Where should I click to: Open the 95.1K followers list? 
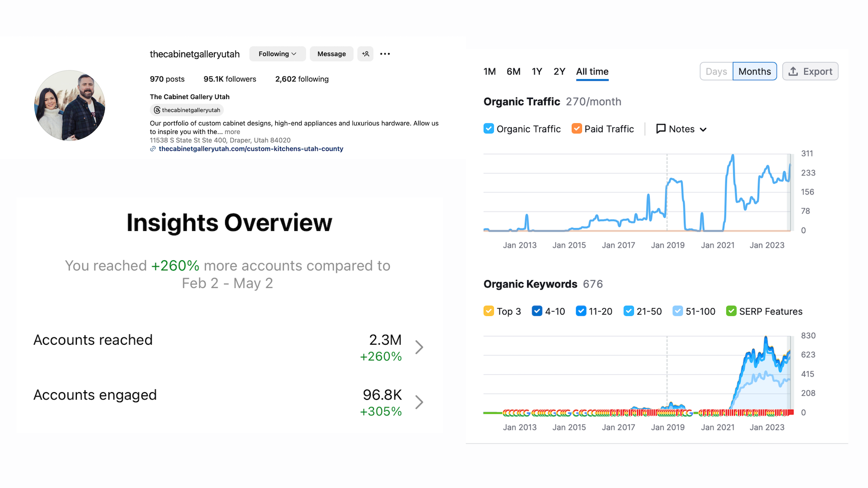(230, 79)
